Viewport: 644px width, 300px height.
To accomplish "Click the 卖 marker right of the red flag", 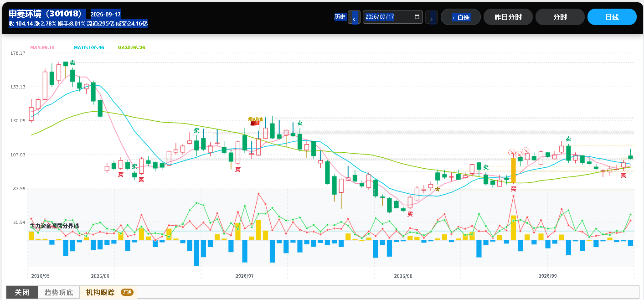I will click(300, 123).
